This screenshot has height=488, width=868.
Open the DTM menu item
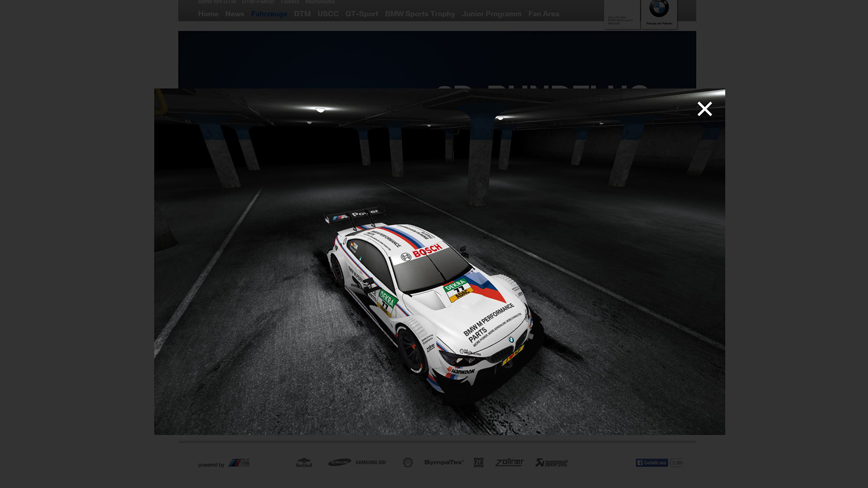(303, 14)
